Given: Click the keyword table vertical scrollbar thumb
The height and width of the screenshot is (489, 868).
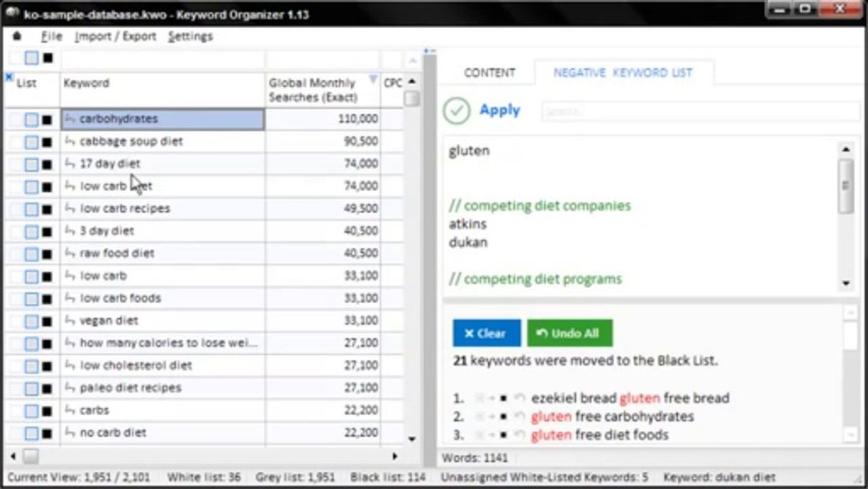Looking at the screenshot, I should (x=411, y=99).
